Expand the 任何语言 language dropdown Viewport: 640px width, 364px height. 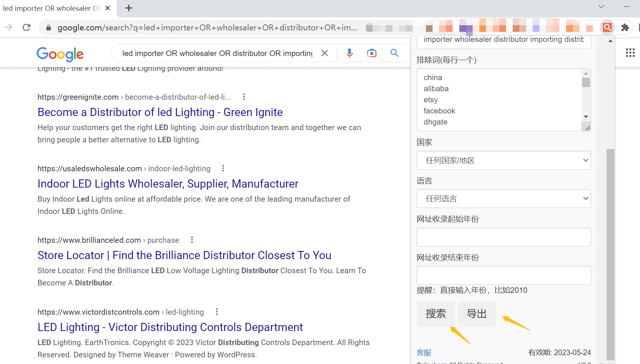(503, 199)
